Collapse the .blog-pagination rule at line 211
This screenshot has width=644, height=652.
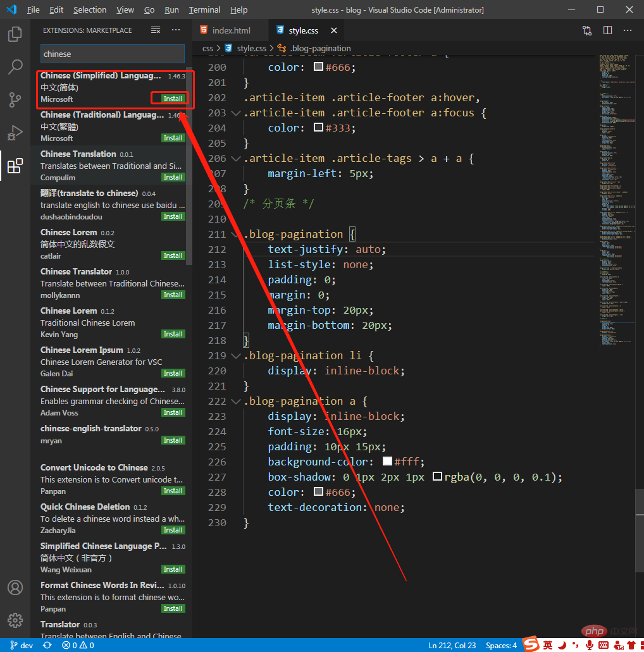[x=236, y=235]
